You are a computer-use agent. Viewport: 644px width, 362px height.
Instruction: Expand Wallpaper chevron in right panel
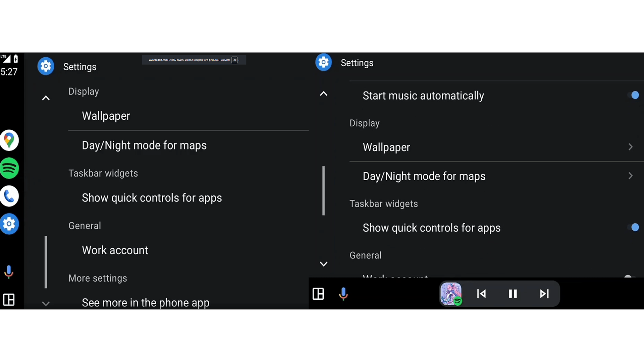click(x=630, y=147)
